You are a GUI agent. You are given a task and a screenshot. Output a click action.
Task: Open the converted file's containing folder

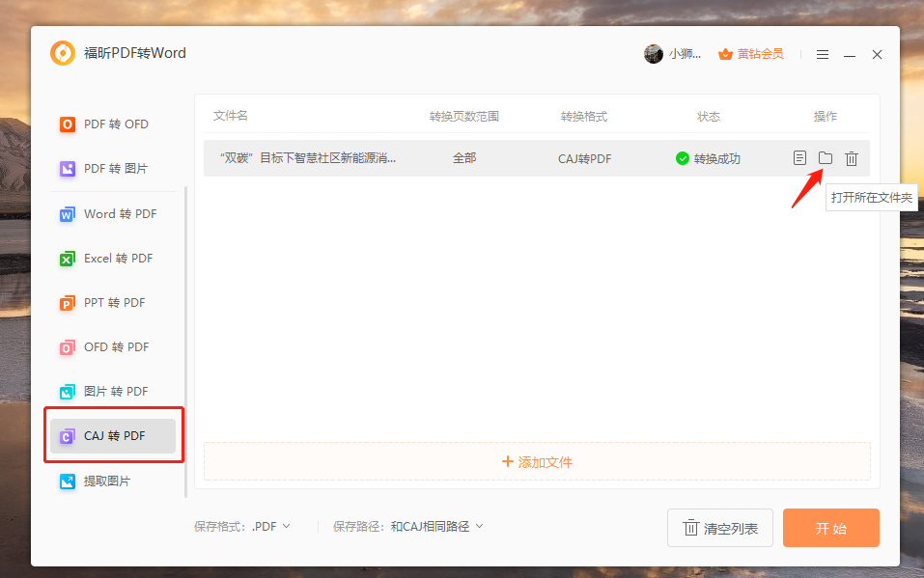[x=825, y=158]
